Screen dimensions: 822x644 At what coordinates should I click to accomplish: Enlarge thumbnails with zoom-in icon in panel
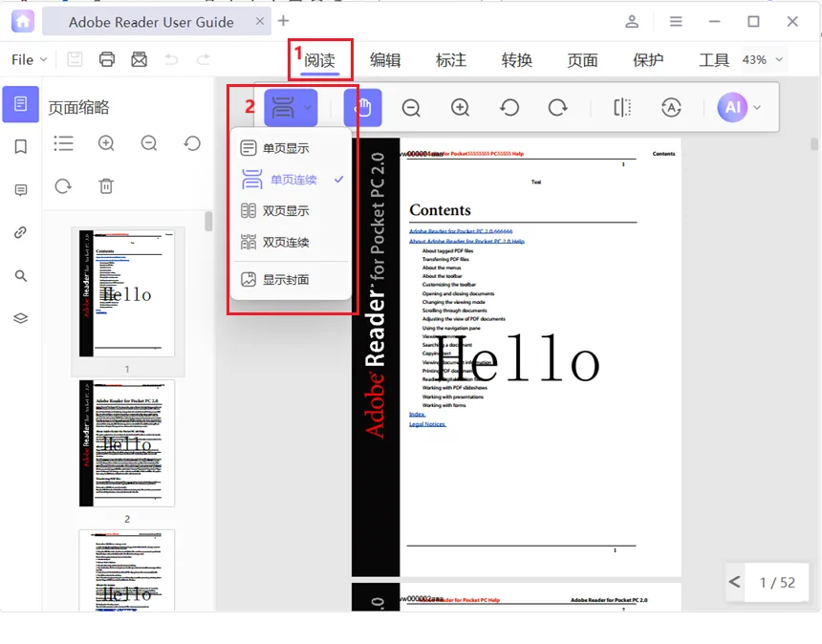106,143
